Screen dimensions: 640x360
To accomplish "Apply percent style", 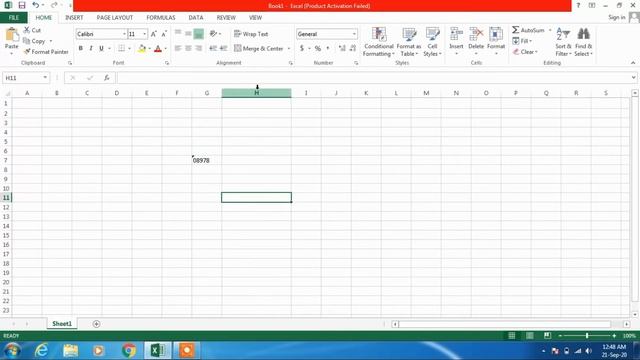I will (318, 48).
